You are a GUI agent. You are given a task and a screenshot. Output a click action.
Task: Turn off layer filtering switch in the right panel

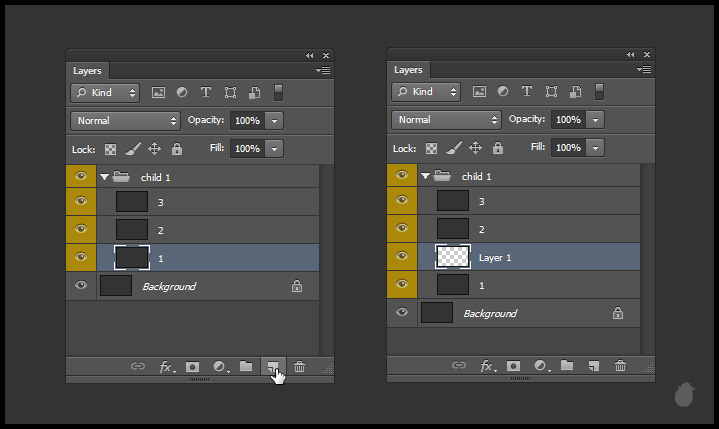[600, 92]
